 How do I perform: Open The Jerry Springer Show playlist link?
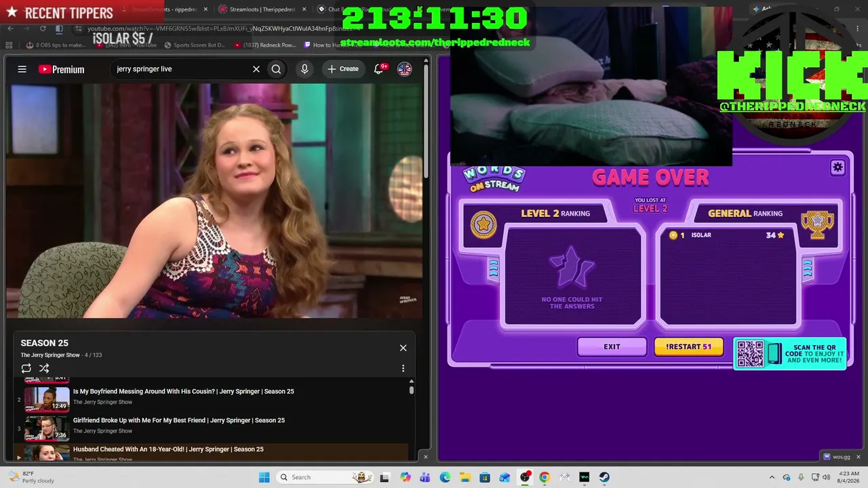50,355
